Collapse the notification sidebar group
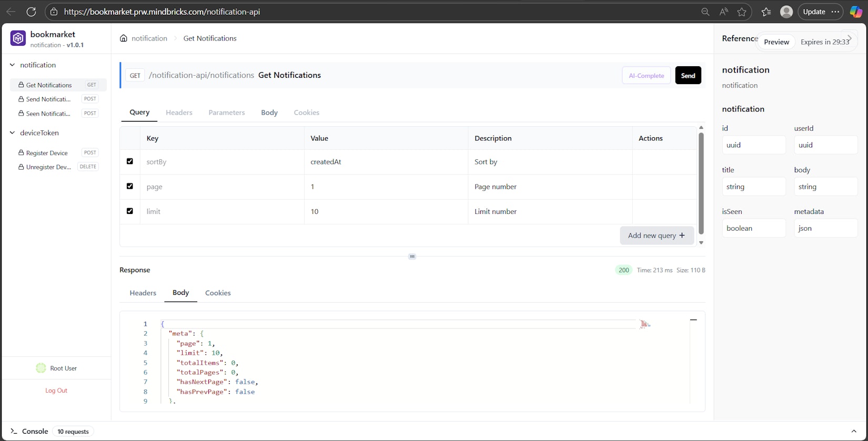The height and width of the screenshot is (441, 868). pyautogui.click(x=13, y=65)
